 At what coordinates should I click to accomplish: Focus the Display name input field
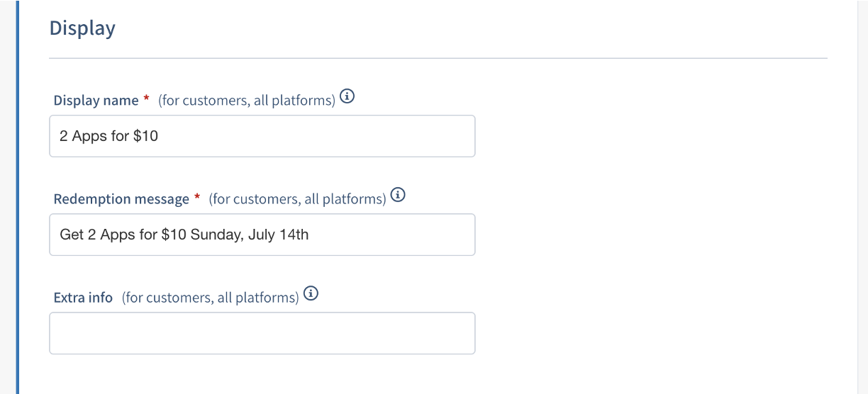pos(262,136)
